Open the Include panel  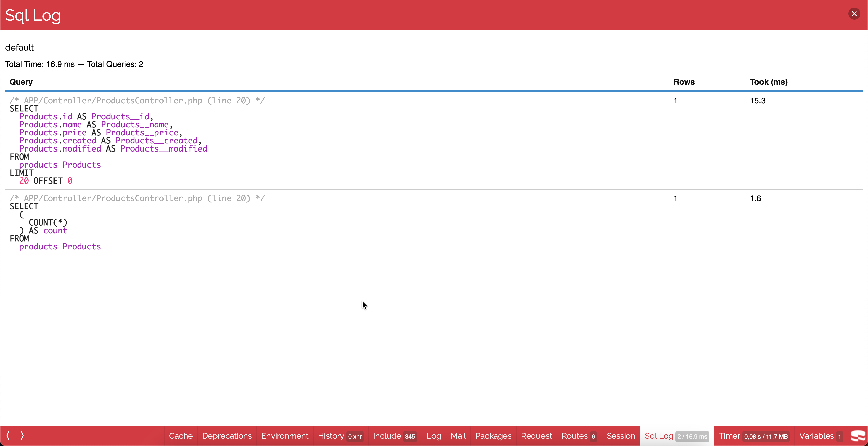coord(394,436)
